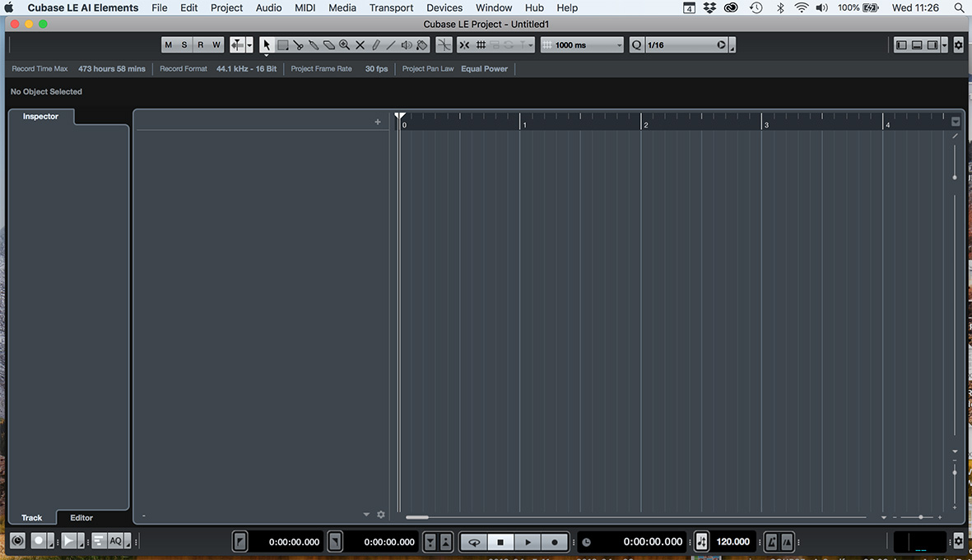Viewport: 972px width, 560px height.
Task: Toggle left zone visibility button
Action: (901, 44)
